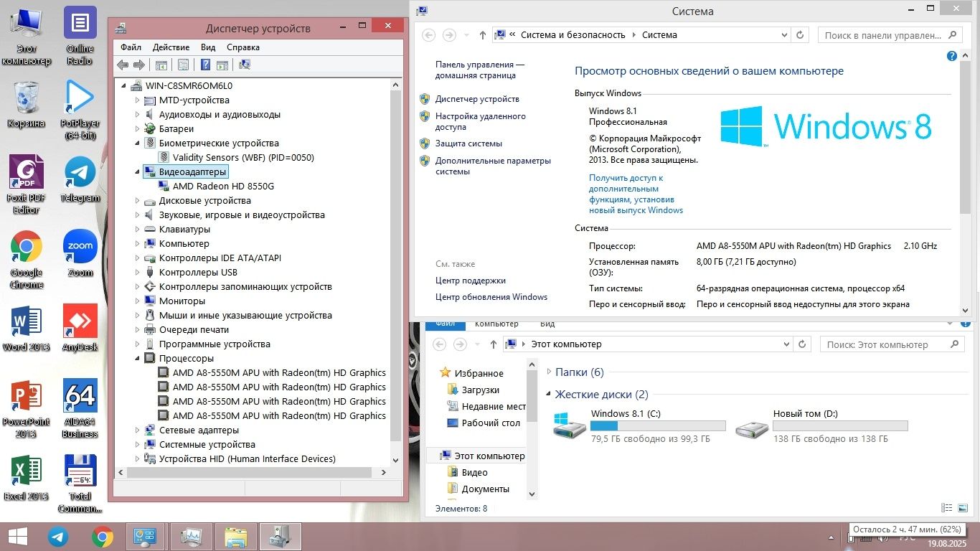Click the Новый том (D:) drive usage bar
980x551 pixels.
coord(840,426)
